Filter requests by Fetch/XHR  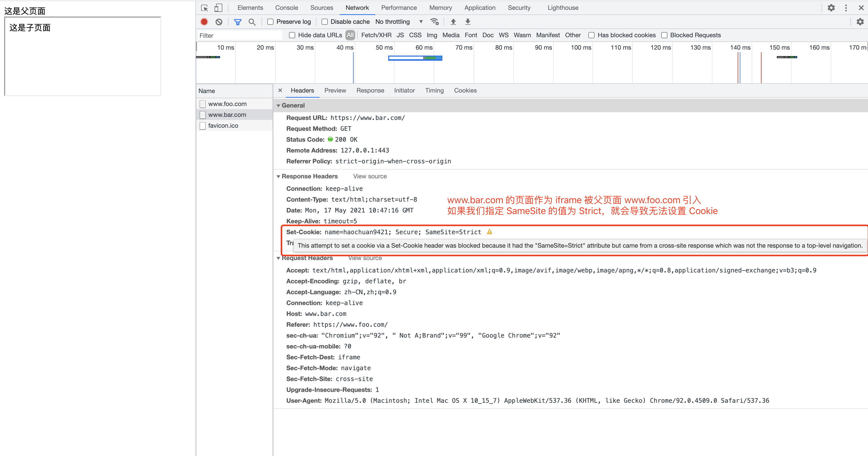pyautogui.click(x=376, y=35)
